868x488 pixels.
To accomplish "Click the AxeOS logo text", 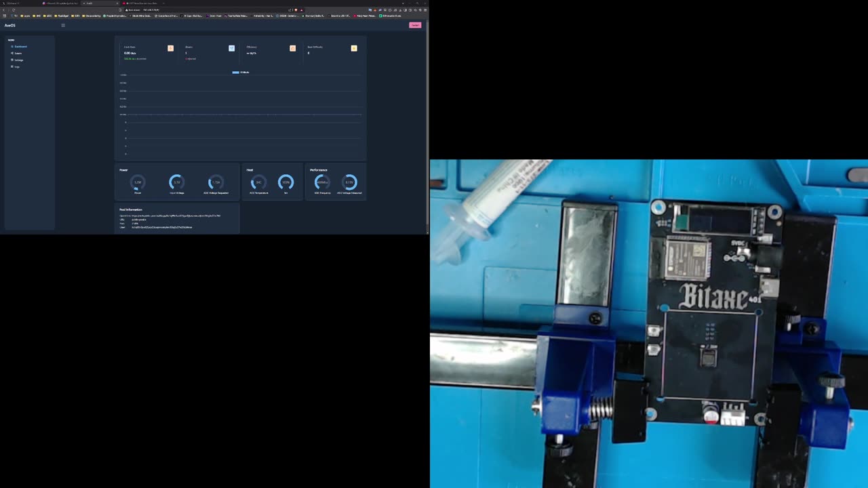I will [x=10, y=25].
